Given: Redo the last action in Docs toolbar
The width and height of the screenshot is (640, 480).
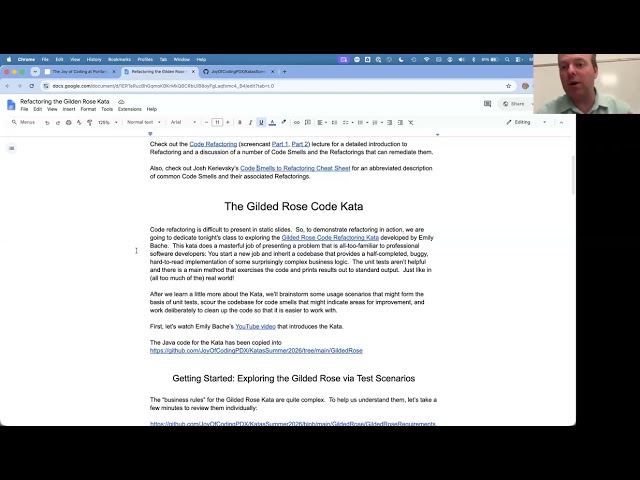Looking at the screenshot, I should pos(58,122).
